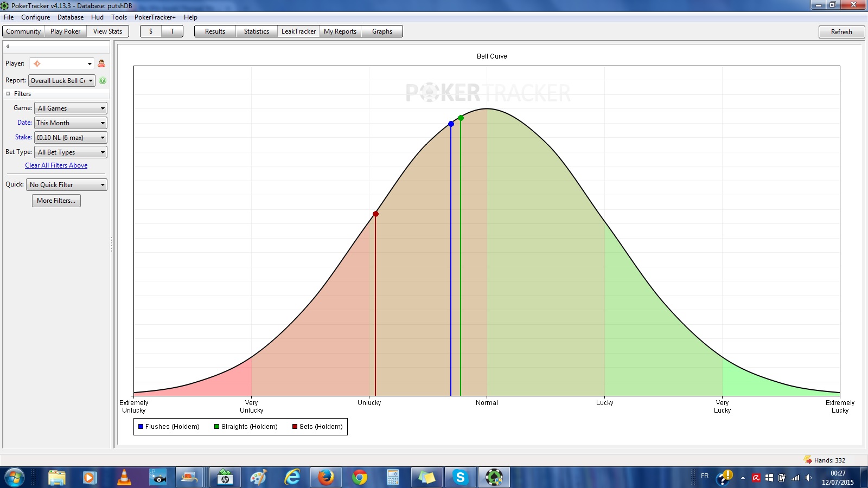Image resolution: width=868 pixels, height=488 pixels.
Task: Click the Refresh button
Action: click(841, 32)
